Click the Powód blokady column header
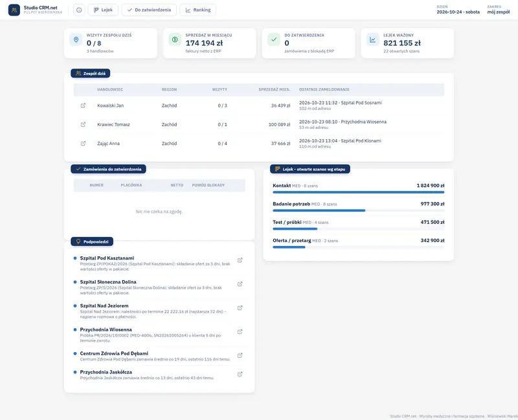Screen dimensions: 518x420 coord(208,185)
